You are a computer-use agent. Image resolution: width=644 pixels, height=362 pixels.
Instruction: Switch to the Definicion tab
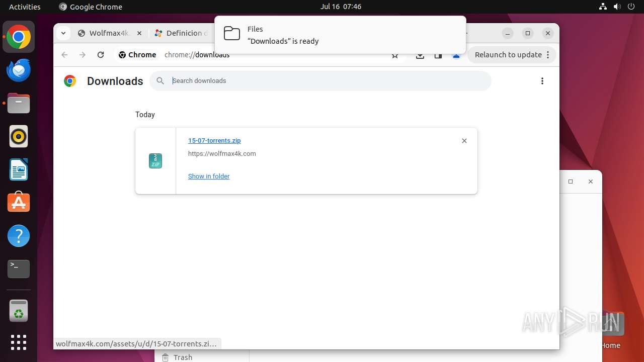pos(181,33)
